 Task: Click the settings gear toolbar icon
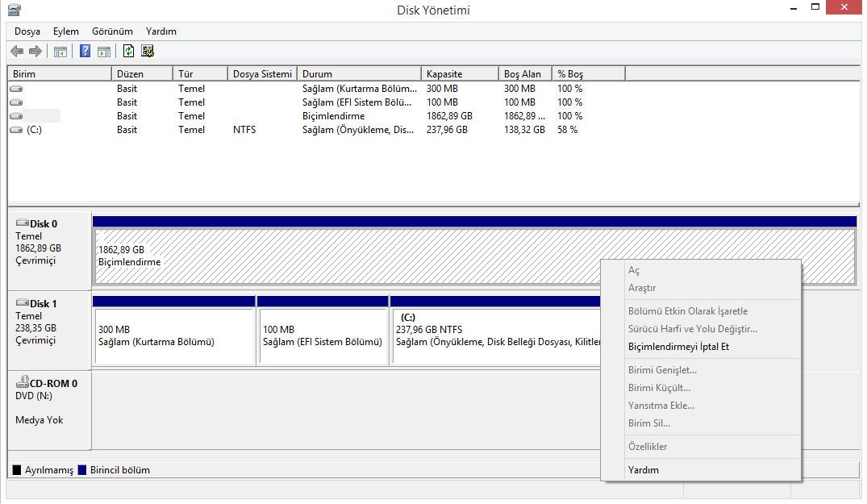pyautogui.click(x=147, y=52)
